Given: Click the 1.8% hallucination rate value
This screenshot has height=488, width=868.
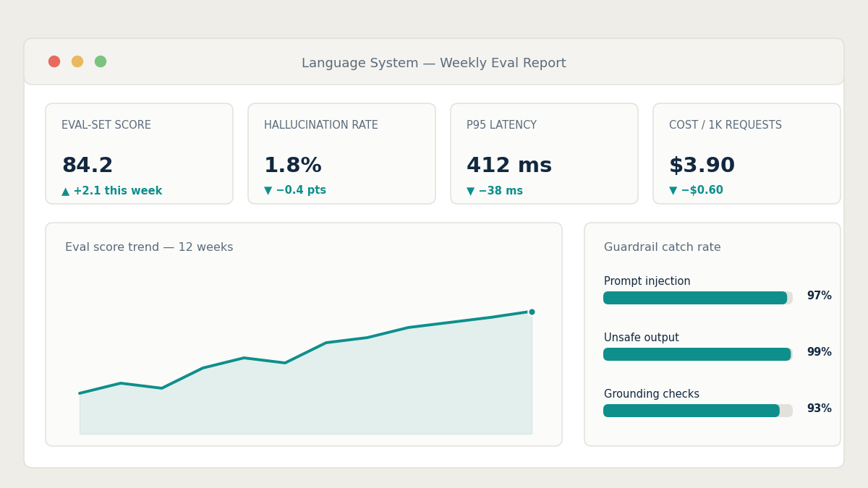Looking at the screenshot, I should 293,166.
